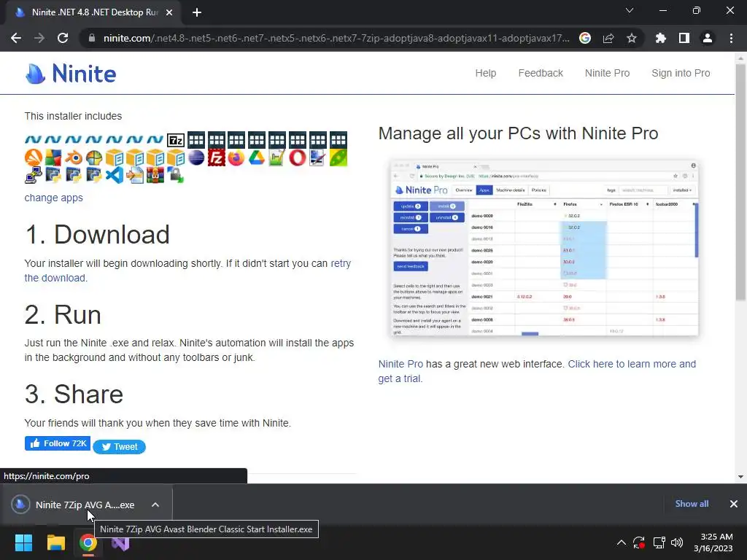Click the green PeaZip icon
Viewport: 747px width, 560px height.
(338, 157)
